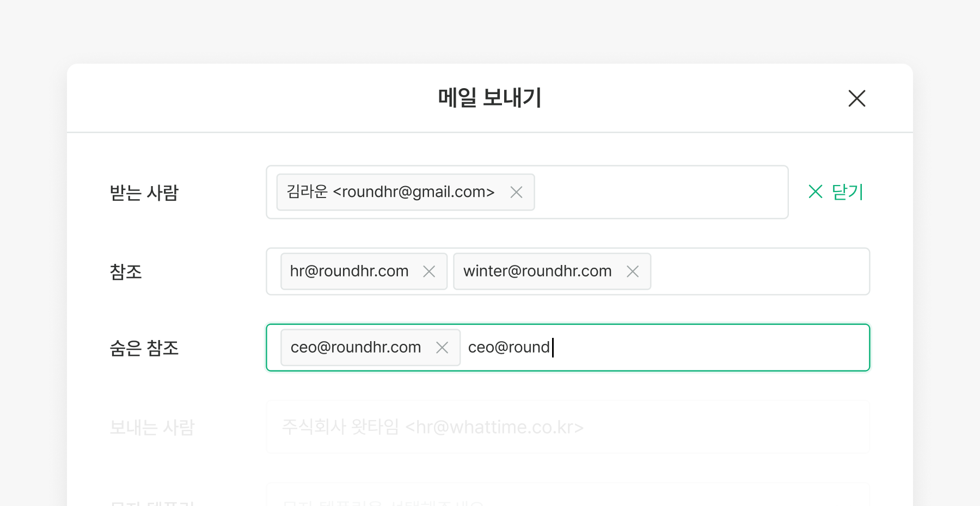Click the green X icon beside 닫기
Screen dimensions: 980x506
(815, 192)
